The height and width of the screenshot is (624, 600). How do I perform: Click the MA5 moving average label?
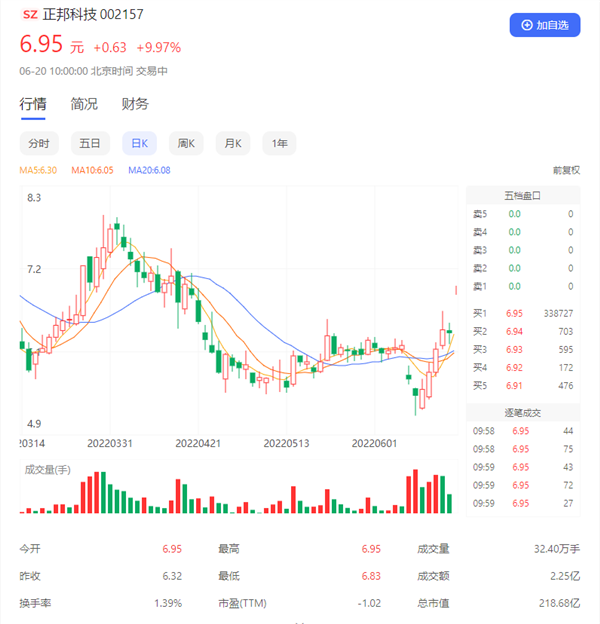[x=40, y=171]
